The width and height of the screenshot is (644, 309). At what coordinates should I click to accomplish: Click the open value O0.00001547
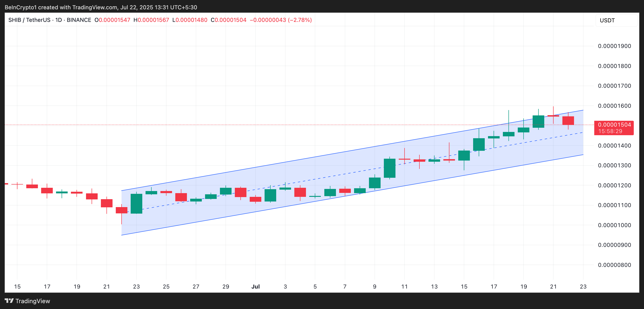coord(112,20)
